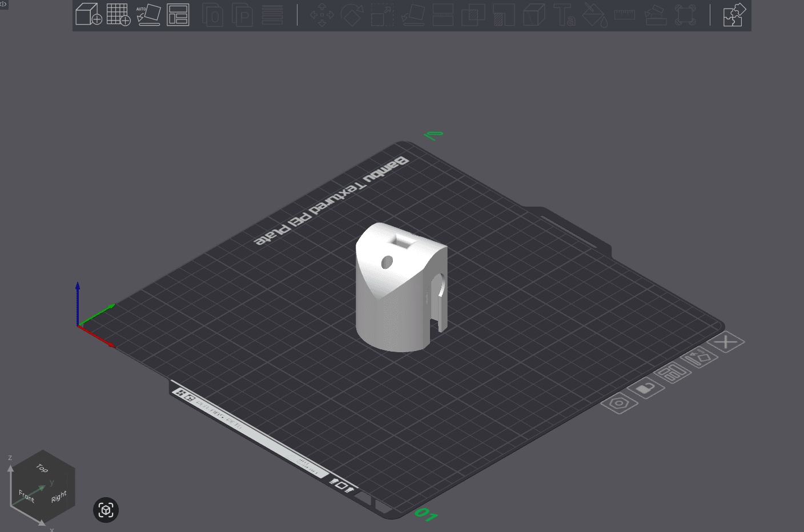This screenshot has height=532, width=804.
Task: Arrange all objects automatically
Action: (178, 15)
